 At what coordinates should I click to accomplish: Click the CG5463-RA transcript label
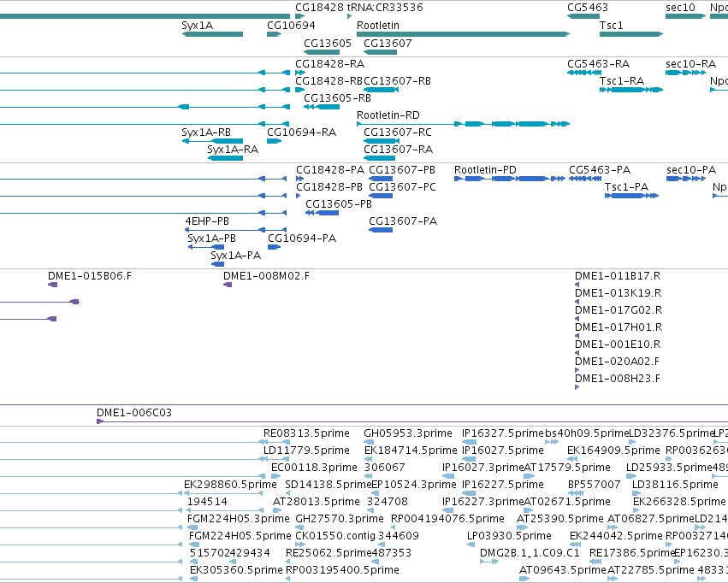click(598, 63)
